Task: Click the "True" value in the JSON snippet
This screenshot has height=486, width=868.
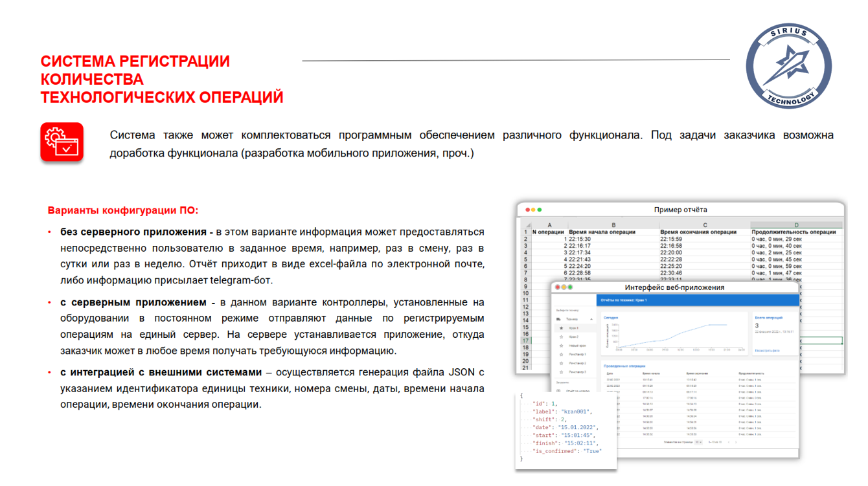Action: coord(593,451)
